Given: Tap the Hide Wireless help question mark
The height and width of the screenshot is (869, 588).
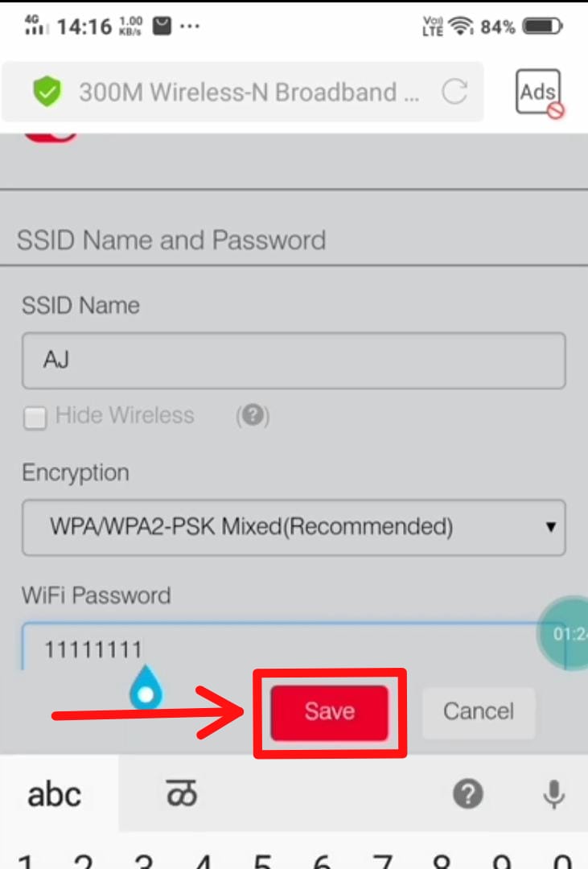Looking at the screenshot, I should pyautogui.click(x=253, y=415).
